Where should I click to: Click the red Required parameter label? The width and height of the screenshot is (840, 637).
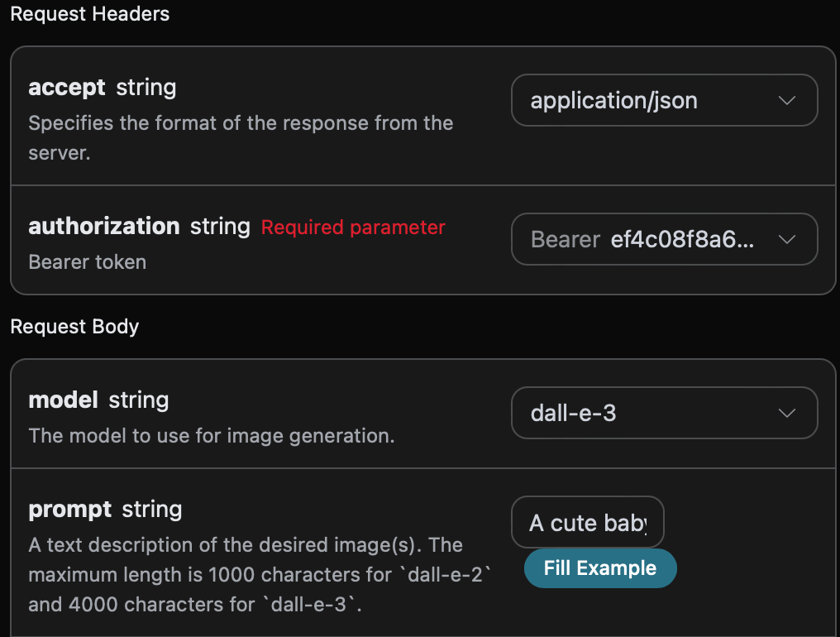coord(353,227)
